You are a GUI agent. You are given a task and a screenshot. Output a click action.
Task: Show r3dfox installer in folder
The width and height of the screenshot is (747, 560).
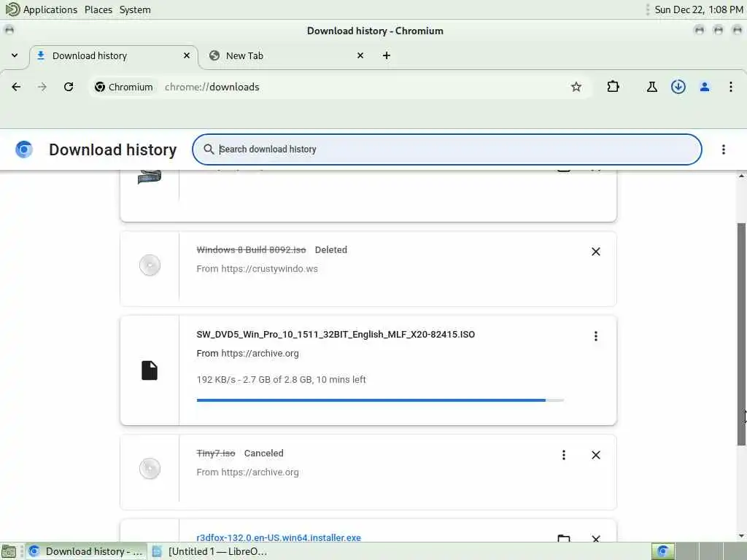pyautogui.click(x=564, y=539)
